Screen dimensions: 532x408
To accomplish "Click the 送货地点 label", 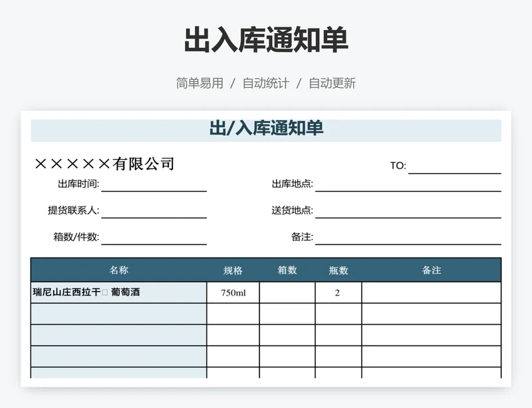I will [292, 210].
